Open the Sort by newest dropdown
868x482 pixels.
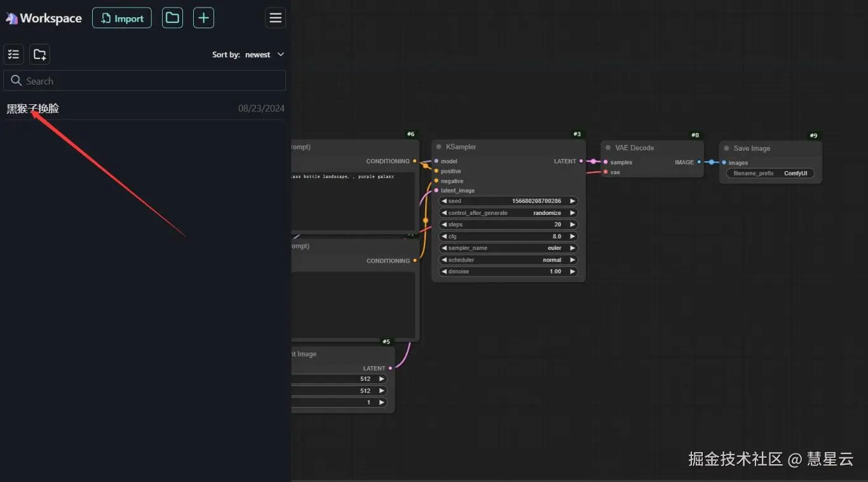tap(248, 55)
